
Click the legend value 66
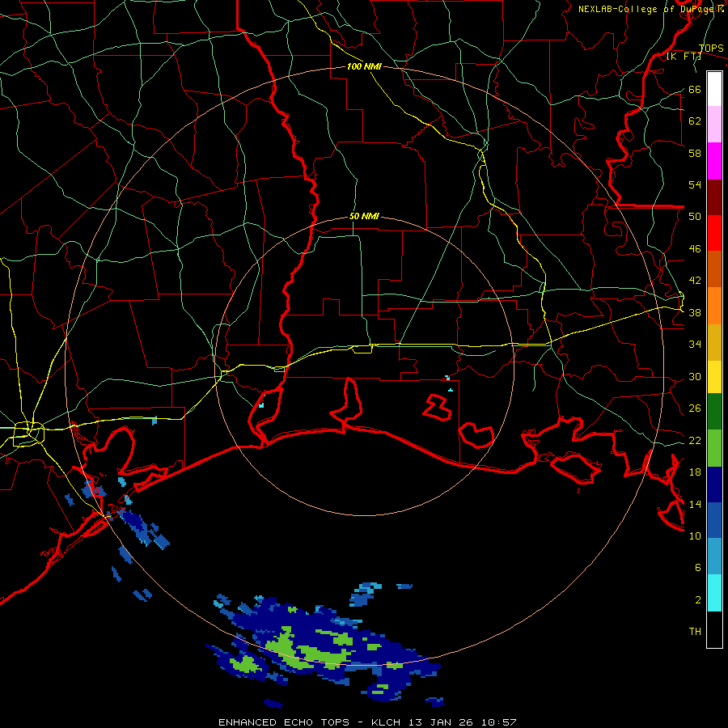tap(695, 89)
